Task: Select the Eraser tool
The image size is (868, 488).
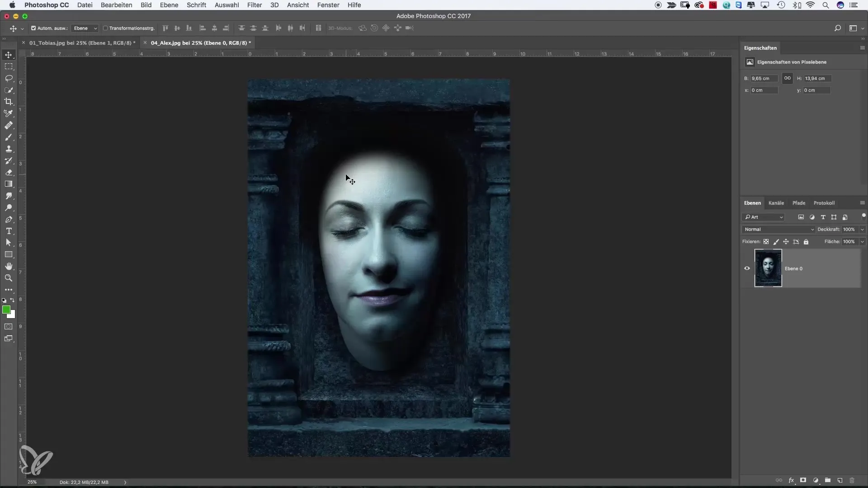Action: [x=9, y=172]
